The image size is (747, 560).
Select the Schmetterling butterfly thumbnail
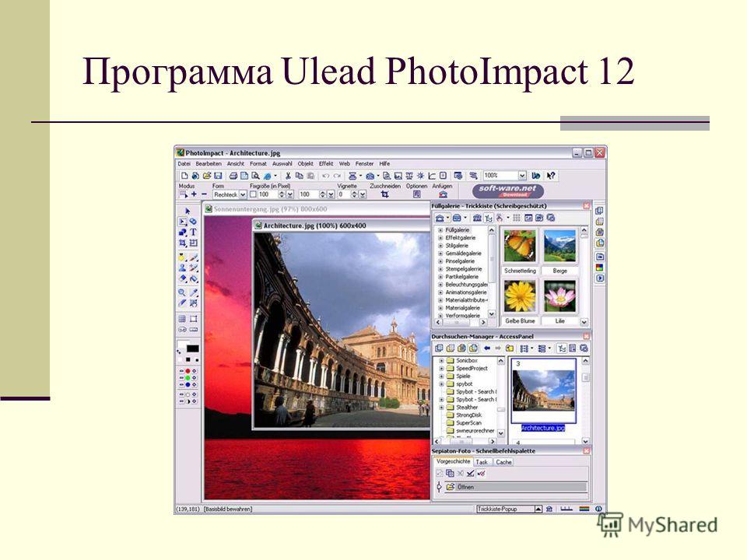[520, 246]
